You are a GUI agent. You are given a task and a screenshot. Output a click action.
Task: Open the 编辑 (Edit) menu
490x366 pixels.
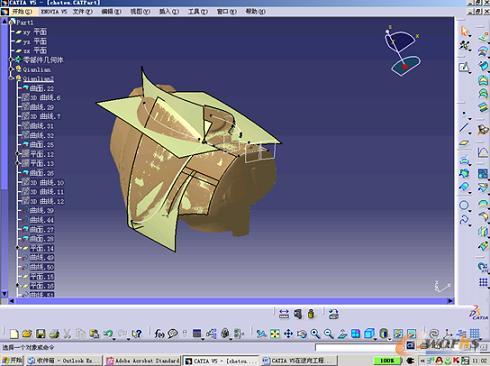click(x=111, y=11)
